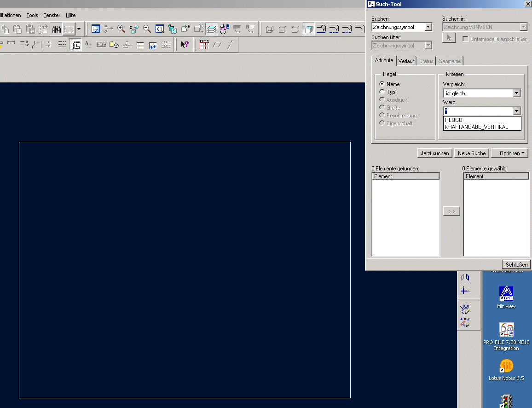
Task: Select the no hidden cube display icon
Action: tap(295, 29)
